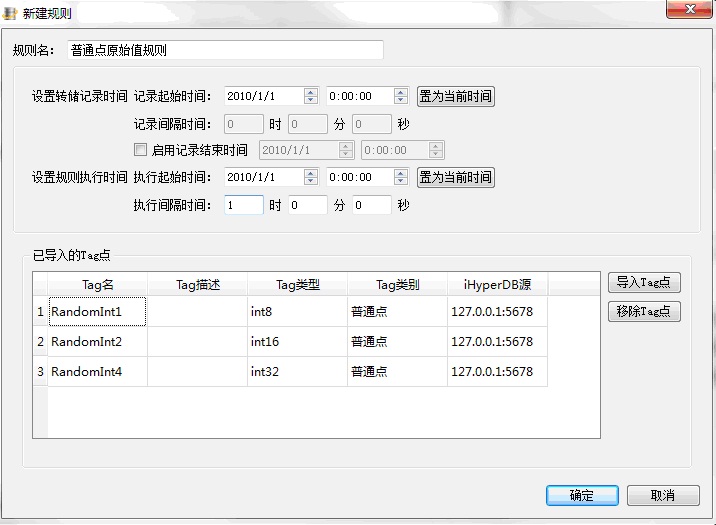Click the int32 type cell
This screenshot has width=716, height=525.
(x=297, y=372)
